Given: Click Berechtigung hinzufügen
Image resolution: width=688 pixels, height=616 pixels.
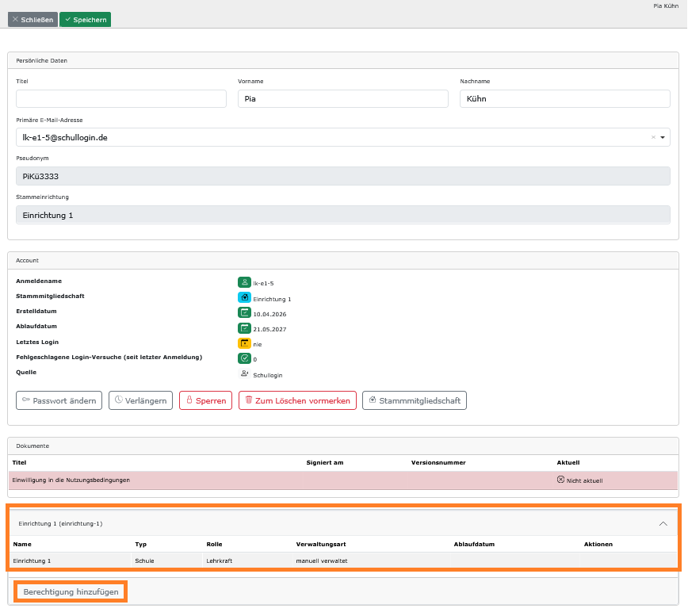Looking at the screenshot, I should [71, 592].
